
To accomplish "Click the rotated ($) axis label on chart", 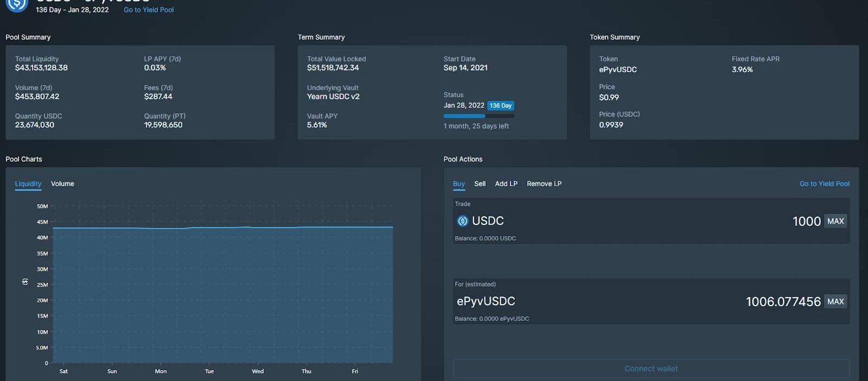I will 25,282.
